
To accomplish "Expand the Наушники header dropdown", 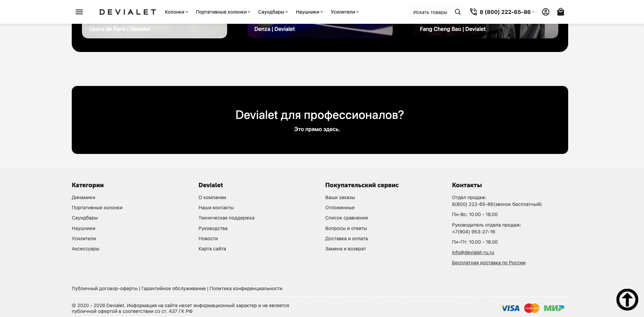I will pos(309,12).
